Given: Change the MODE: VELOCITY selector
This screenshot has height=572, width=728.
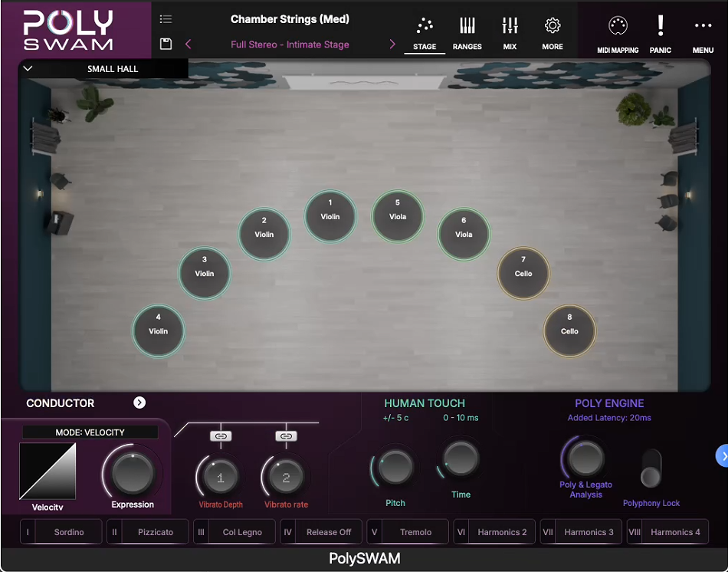Looking at the screenshot, I should (x=90, y=432).
